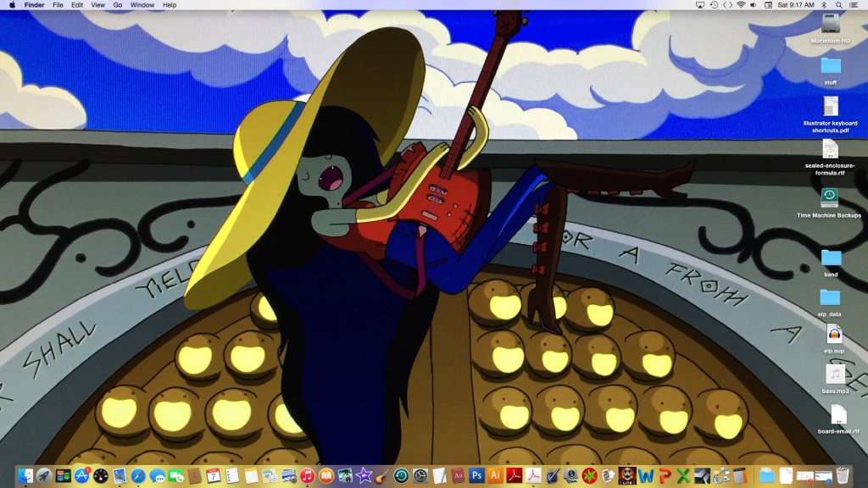
Task: Select sealed-enclosure-formula.rtf file
Action: pos(830,149)
